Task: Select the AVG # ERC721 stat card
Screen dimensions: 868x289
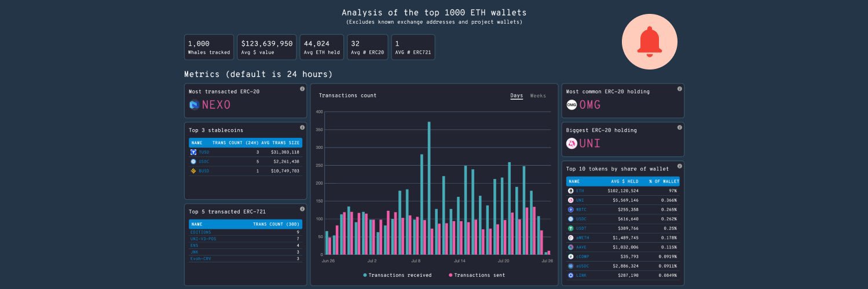Action: pyautogui.click(x=413, y=47)
